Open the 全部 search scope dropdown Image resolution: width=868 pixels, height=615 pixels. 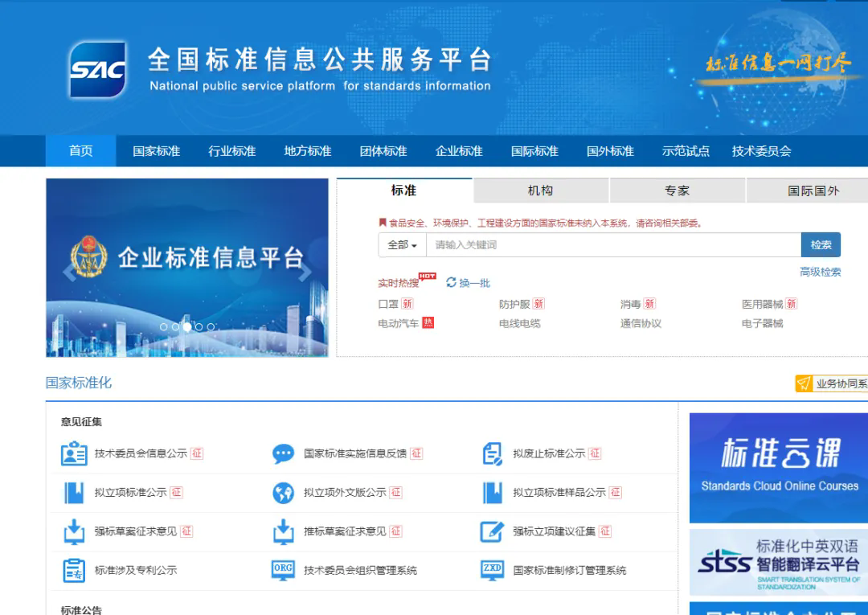402,245
